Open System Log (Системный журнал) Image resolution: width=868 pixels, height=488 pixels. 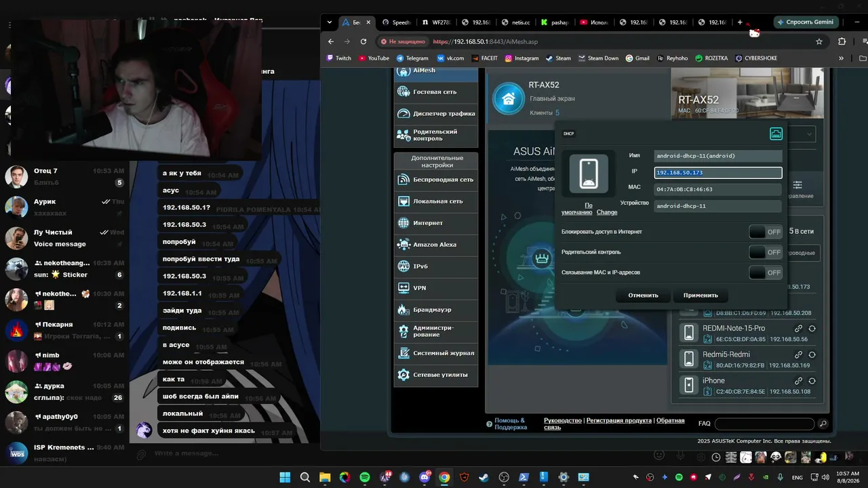coord(436,353)
